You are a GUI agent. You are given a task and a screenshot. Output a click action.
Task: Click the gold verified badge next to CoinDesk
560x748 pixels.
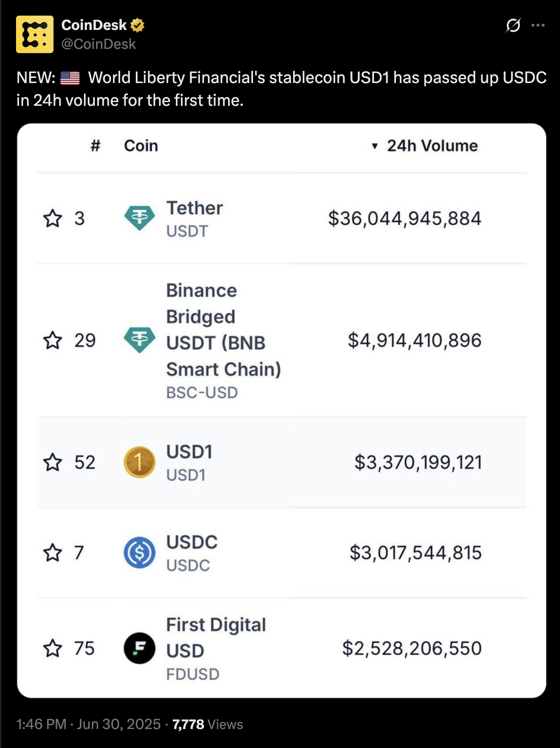pos(137,25)
